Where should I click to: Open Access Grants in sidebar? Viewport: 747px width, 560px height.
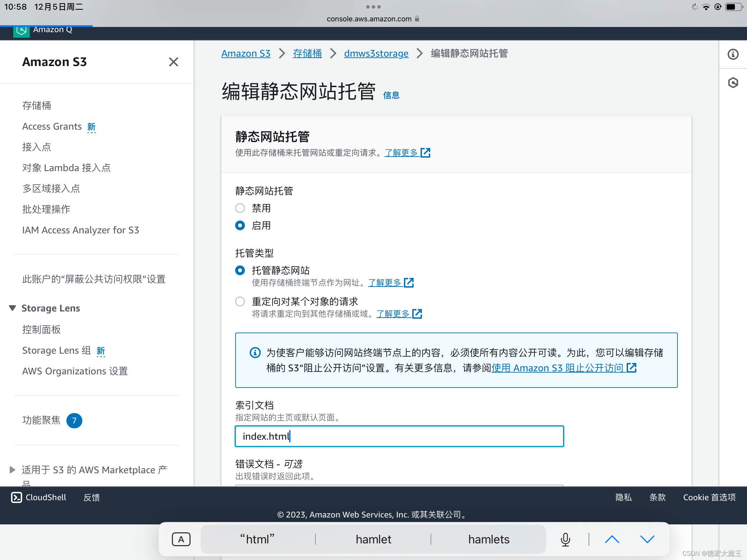coord(52,127)
